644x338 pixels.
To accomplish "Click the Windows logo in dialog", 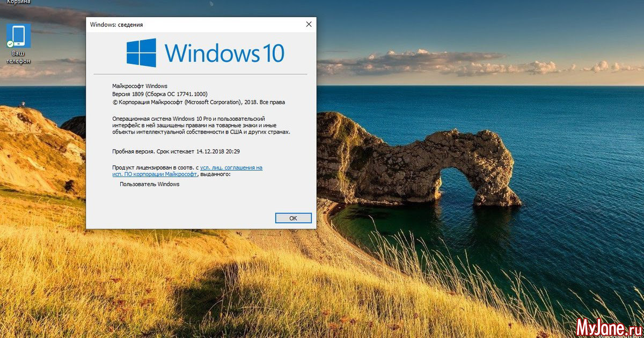I will [x=141, y=53].
